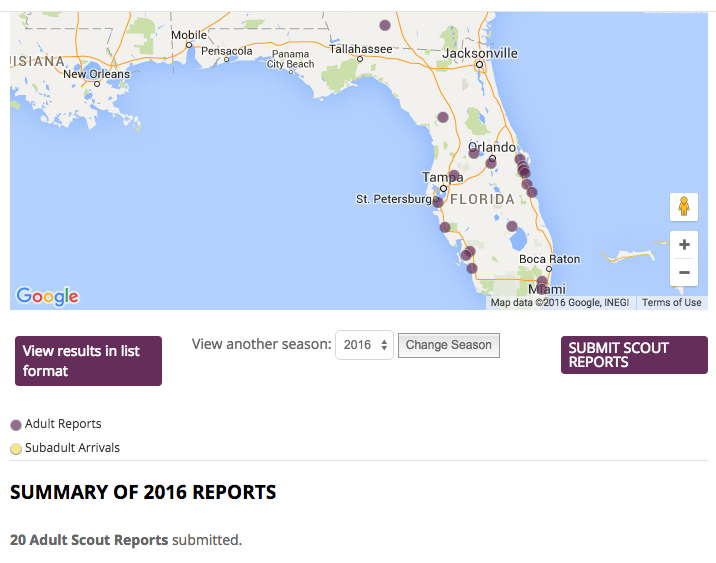Screen dimensions: 716x563
Task: Click the FLORIDA state label on the map
Action: pos(483,200)
